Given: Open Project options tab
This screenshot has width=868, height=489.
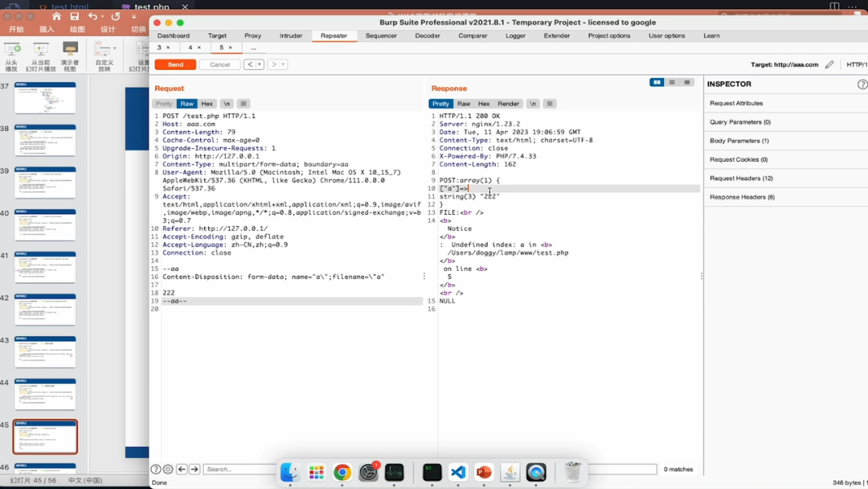Looking at the screenshot, I should (609, 35).
